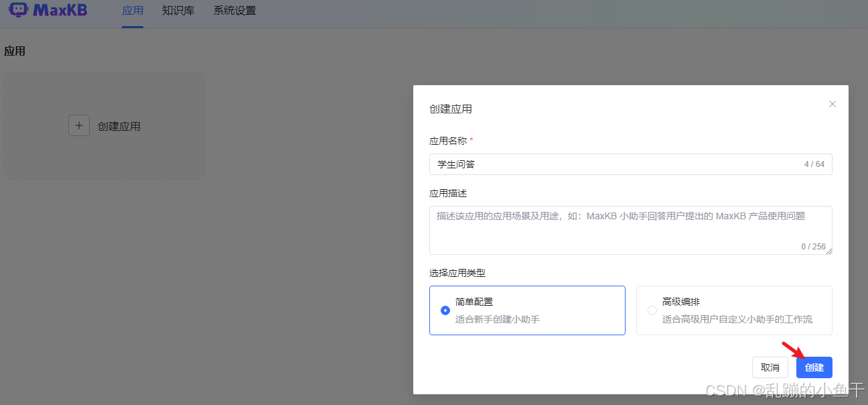
Task: Grab the 应用描述 textarea resize handle
Action: (x=828, y=251)
